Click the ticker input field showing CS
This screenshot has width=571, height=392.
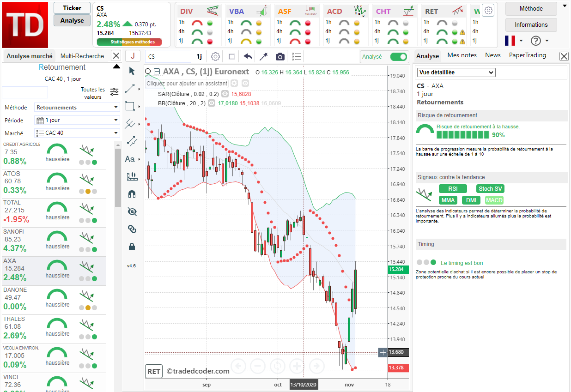pos(168,56)
